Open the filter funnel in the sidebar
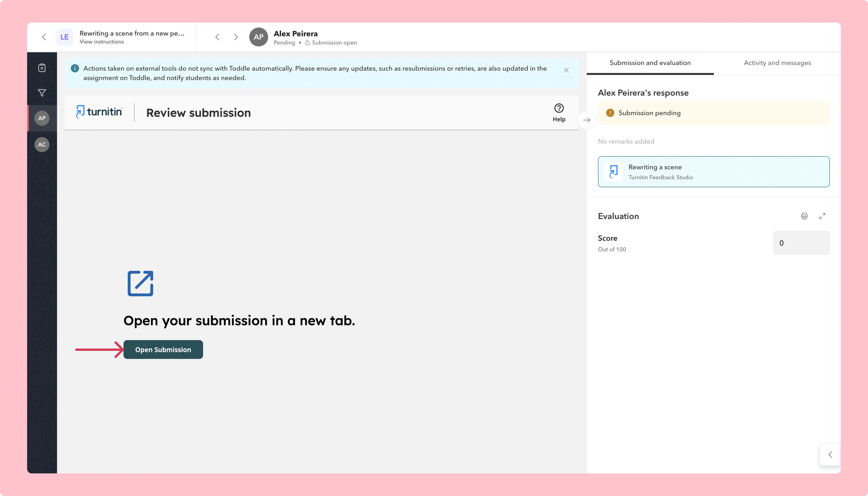The width and height of the screenshot is (868, 496). pos(42,93)
